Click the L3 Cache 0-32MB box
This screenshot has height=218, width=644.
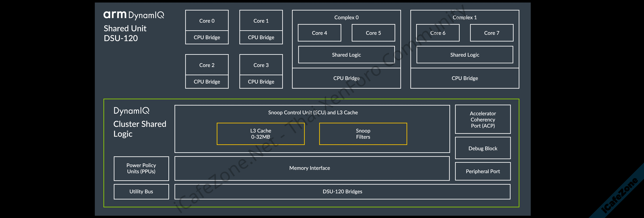coord(261,134)
